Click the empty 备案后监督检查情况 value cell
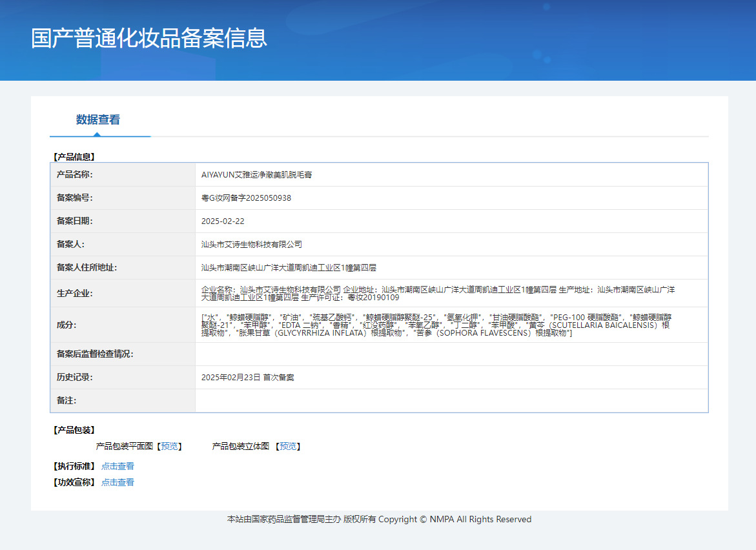Viewport: 756px width, 550px height. coord(451,354)
